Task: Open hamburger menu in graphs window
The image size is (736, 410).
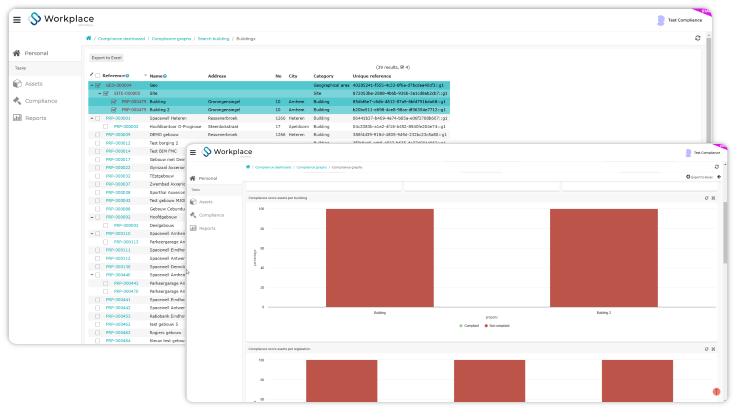Action: (x=193, y=152)
